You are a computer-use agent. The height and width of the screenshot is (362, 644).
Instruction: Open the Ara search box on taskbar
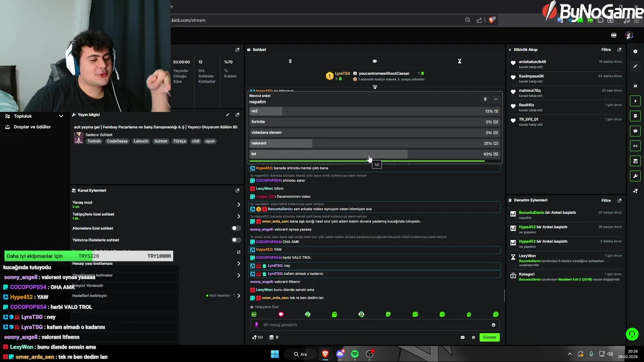click(x=301, y=354)
